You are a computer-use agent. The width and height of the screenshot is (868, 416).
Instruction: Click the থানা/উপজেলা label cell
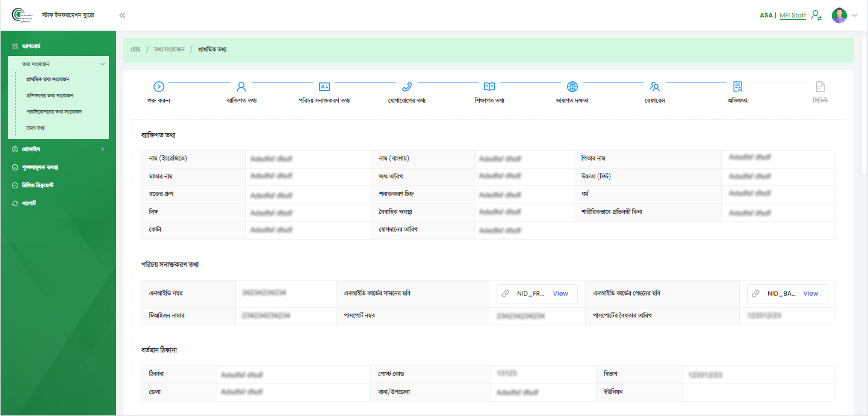430,392
